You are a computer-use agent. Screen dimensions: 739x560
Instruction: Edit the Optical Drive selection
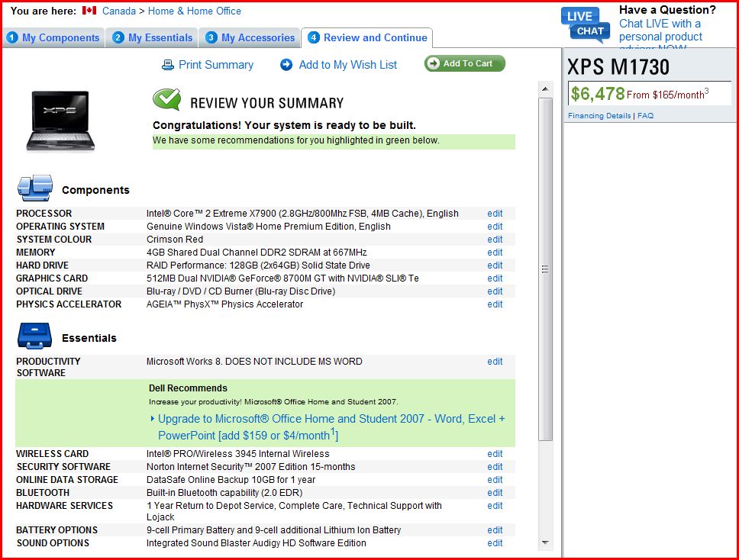pyautogui.click(x=495, y=291)
